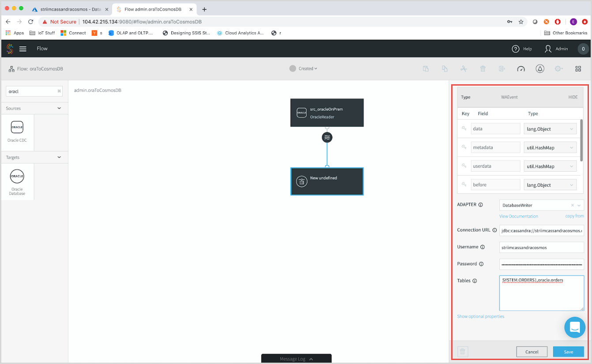This screenshot has height=364, width=592.
Task: Open the Intercom chat bubble
Action: [575, 327]
